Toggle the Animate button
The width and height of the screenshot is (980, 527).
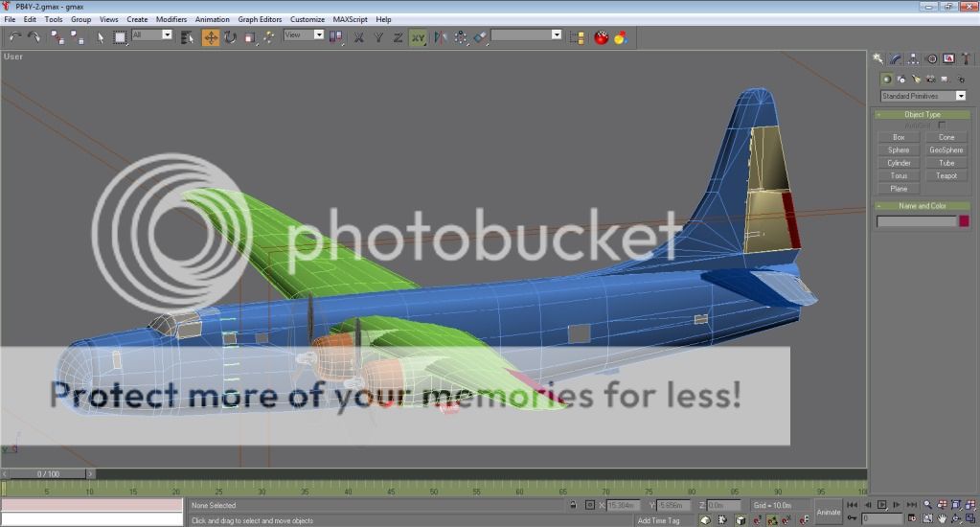pyautogui.click(x=828, y=512)
